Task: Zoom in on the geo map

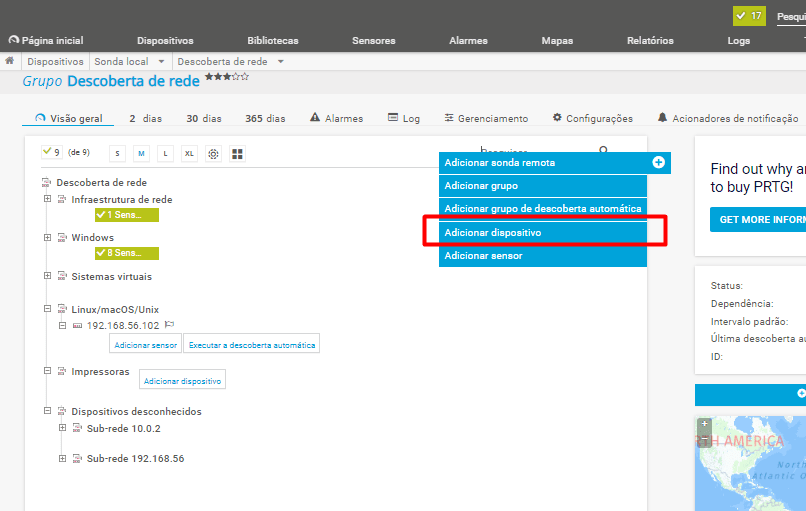Action: coord(705,424)
